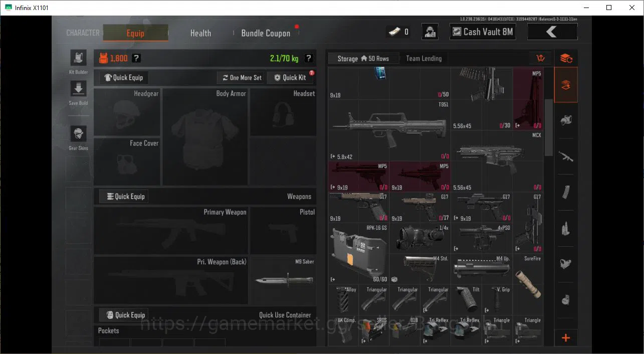Go back with the arrow button
Viewport: 644px width, 354px height.
pyautogui.click(x=552, y=32)
